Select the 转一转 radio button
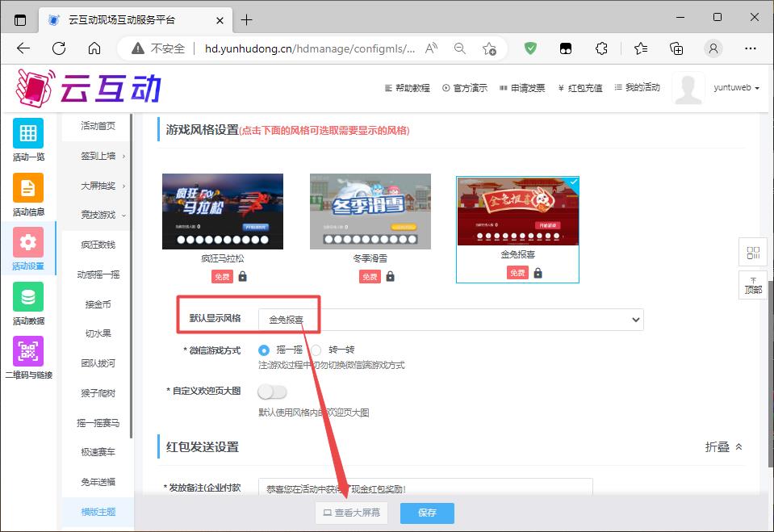 click(x=316, y=350)
